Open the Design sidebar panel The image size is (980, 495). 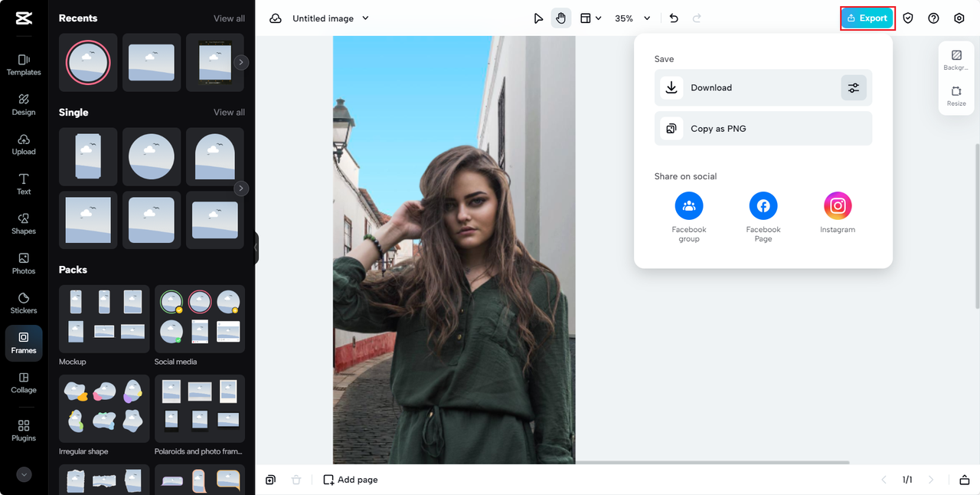coord(24,104)
